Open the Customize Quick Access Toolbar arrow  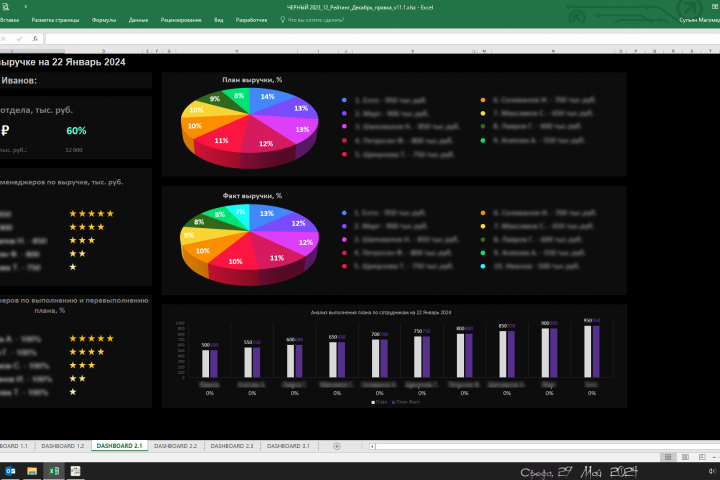point(26,7)
